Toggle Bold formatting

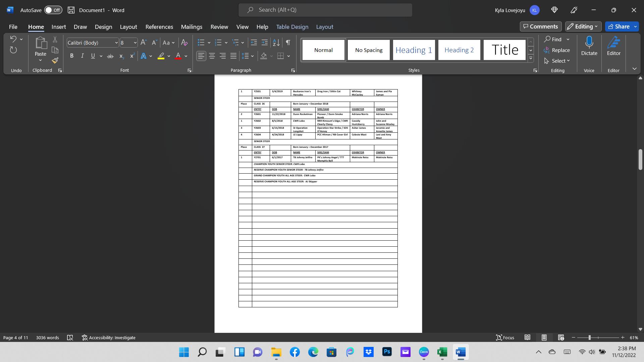[71, 56]
